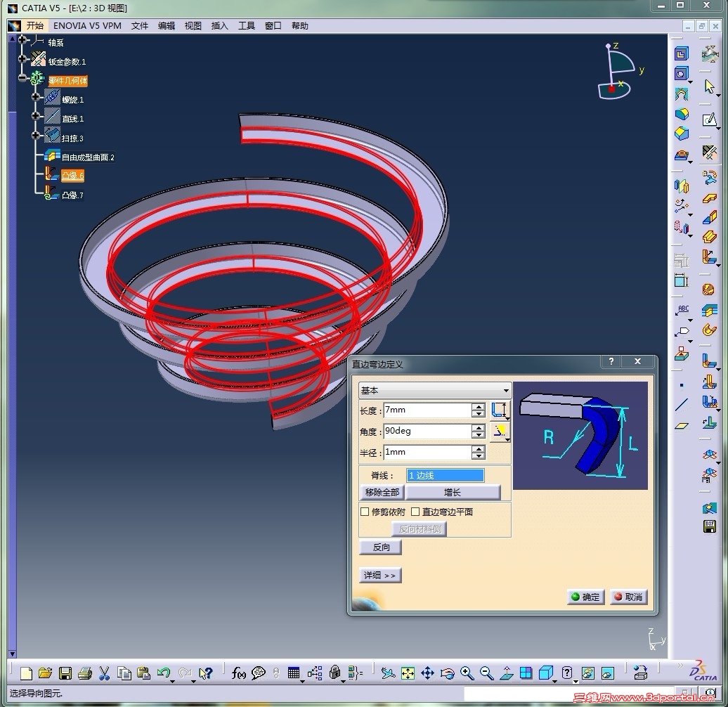The height and width of the screenshot is (707, 728).
Task: Open the 文件 menu
Action: pos(139,26)
